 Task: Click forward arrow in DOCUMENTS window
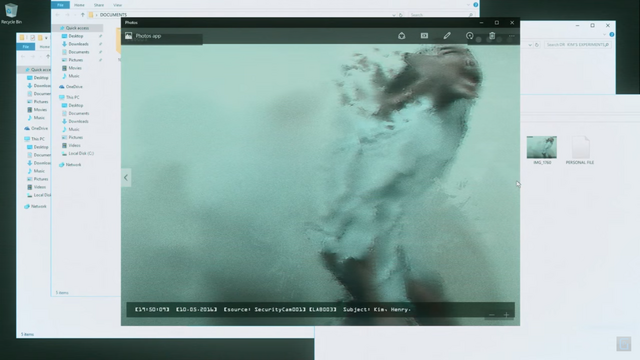click(68, 15)
